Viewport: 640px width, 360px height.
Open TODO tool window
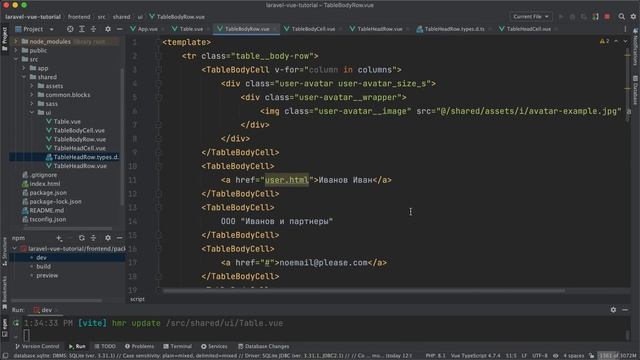click(105, 346)
